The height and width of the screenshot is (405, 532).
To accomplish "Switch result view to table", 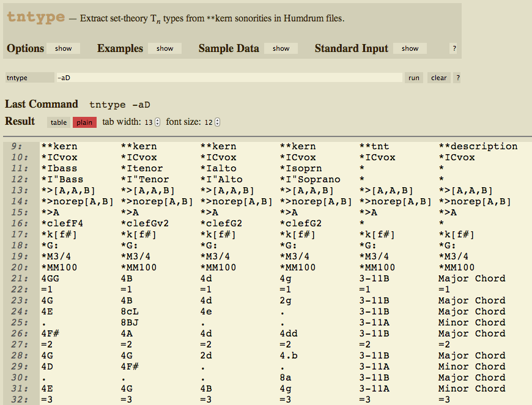I will click(x=59, y=122).
